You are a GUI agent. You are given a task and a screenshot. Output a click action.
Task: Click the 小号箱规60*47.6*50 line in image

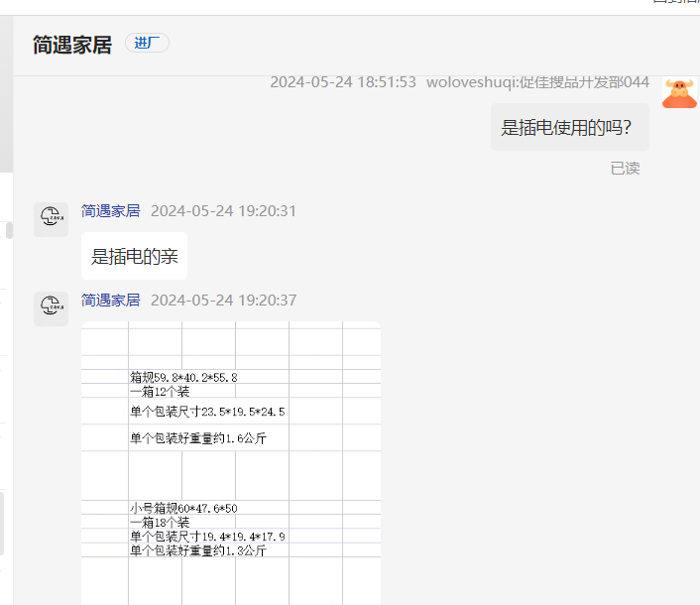click(183, 508)
